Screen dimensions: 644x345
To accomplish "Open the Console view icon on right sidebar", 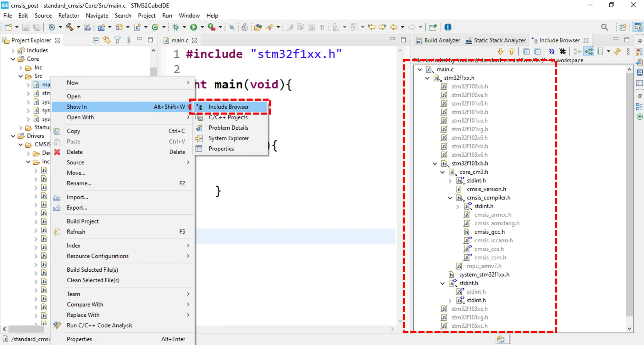I will (640, 72).
